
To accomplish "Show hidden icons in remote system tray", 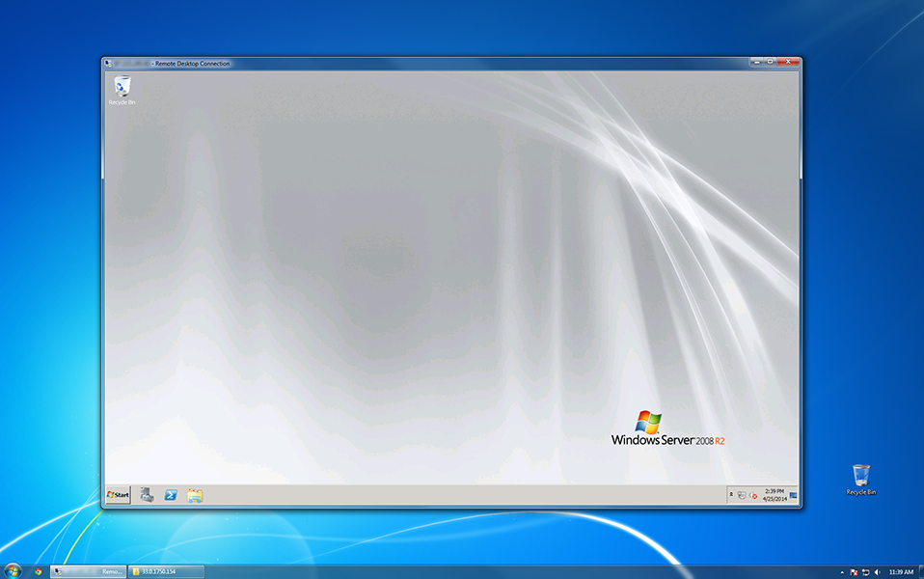I will pos(731,495).
